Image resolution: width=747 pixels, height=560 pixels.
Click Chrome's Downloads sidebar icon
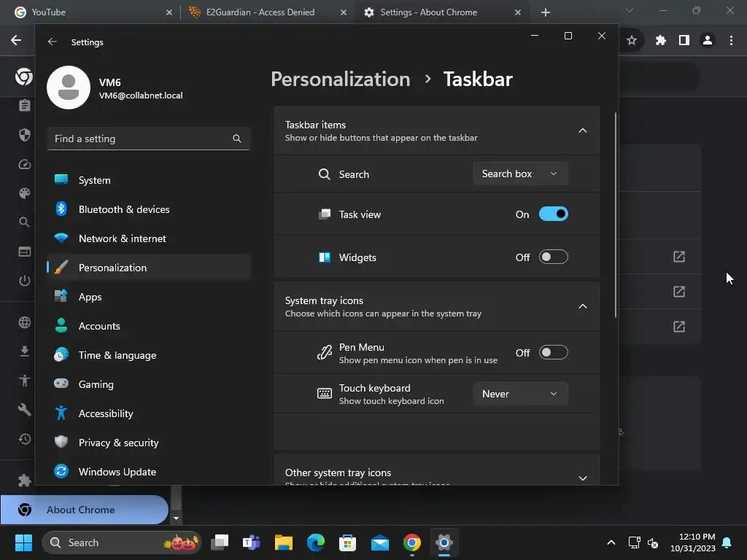[x=24, y=351]
